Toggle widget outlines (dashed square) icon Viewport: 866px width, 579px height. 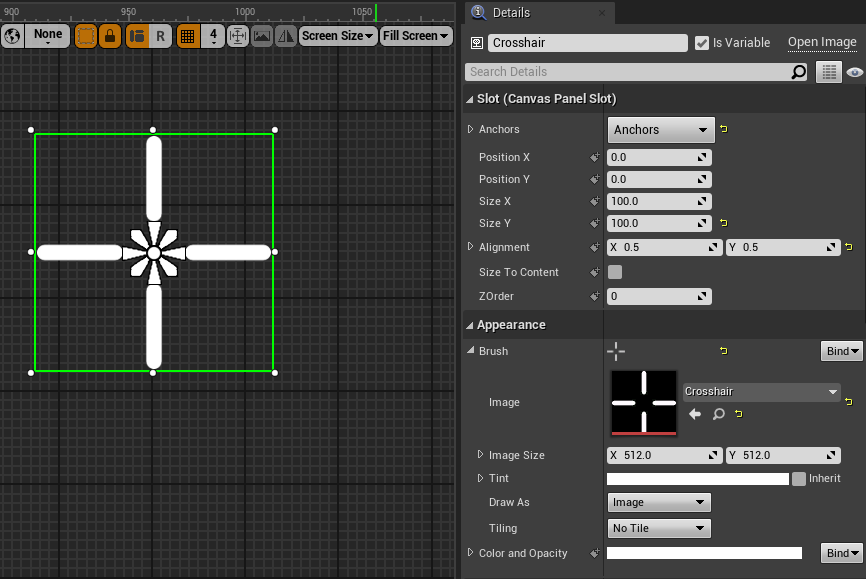pyautogui.click(x=86, y=36)
